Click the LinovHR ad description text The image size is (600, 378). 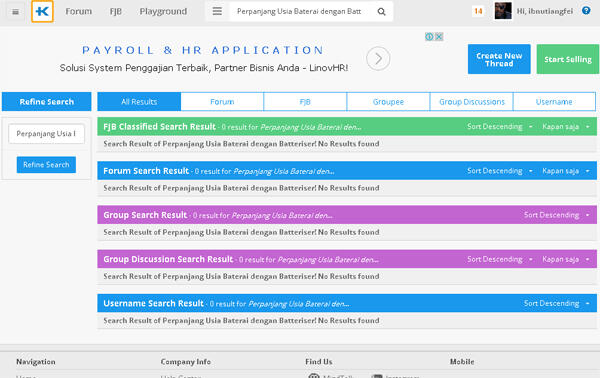(x=204, y=68)
